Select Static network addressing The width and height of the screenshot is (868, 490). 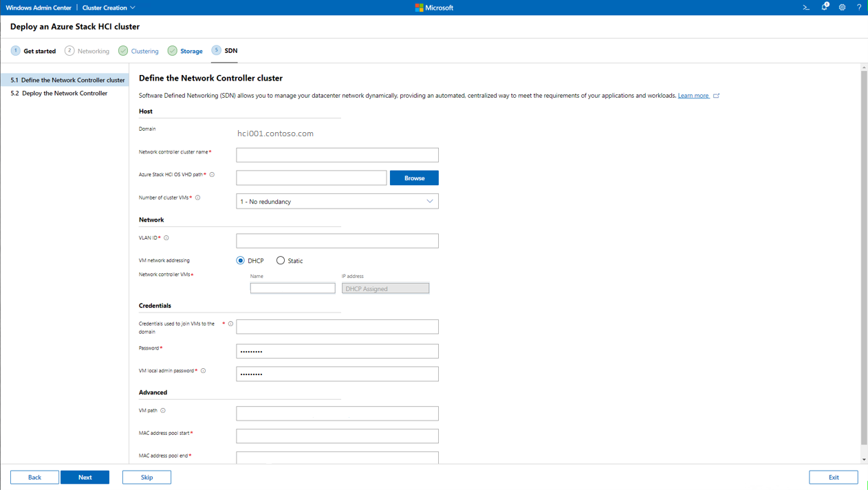tap(281, 261)
